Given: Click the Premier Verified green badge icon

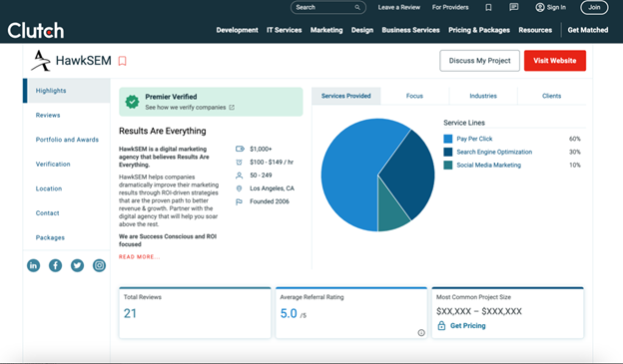Looking at the screenshot, I should [133, 102].
